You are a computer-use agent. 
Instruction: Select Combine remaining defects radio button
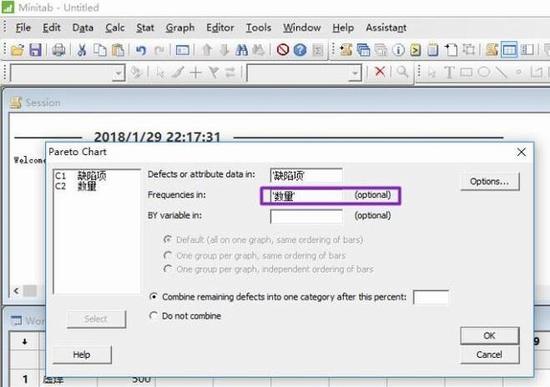point(153,297)
